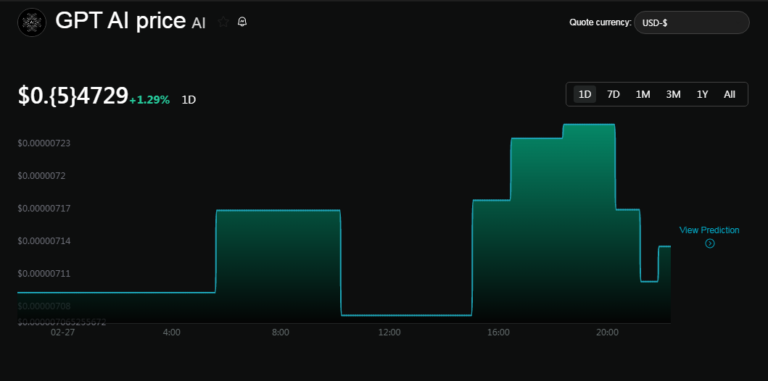Image resolution: width=768 pixels, height=381 pixels.
Task: Click the 02-27 date axis label
Action: (x=62, y=333)
